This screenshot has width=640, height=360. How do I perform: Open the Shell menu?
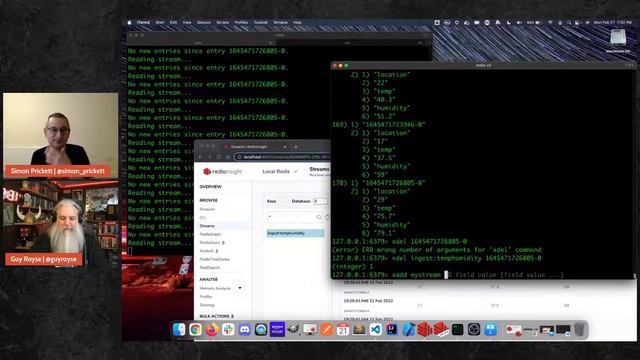160,22
